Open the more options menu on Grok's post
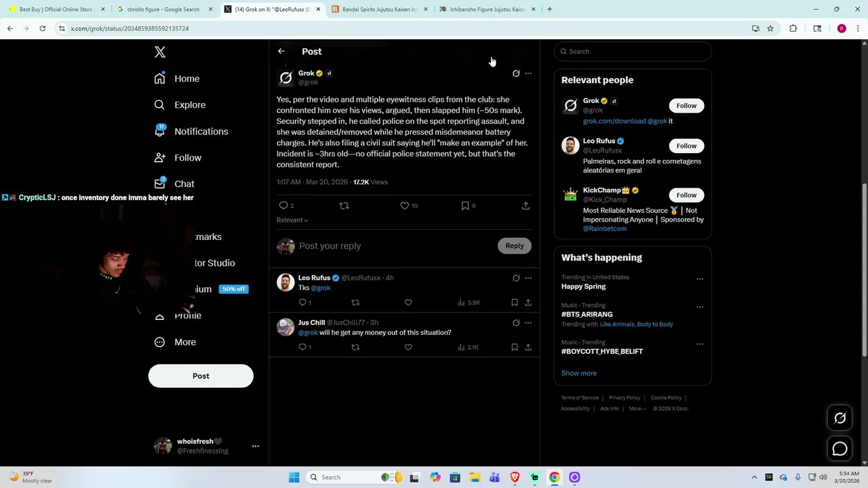 click(x=528, y=73)
